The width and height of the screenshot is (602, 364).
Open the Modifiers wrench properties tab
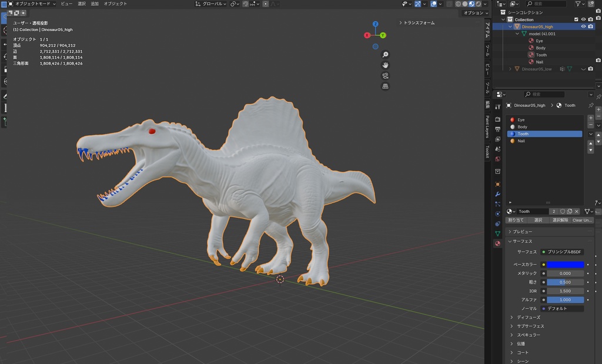pos(498,194)
